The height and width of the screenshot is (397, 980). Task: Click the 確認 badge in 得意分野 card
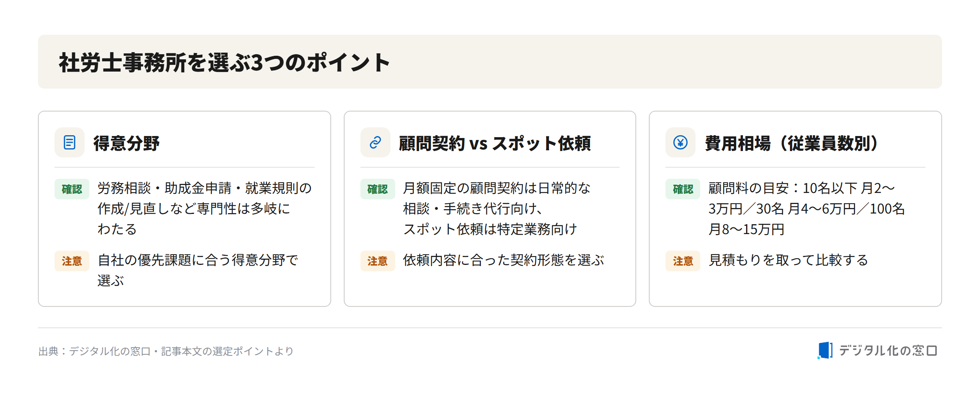[72, 189]
